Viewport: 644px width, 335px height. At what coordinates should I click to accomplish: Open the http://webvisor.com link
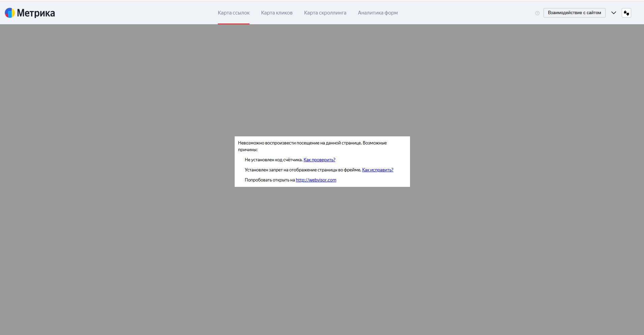[316, 180]
